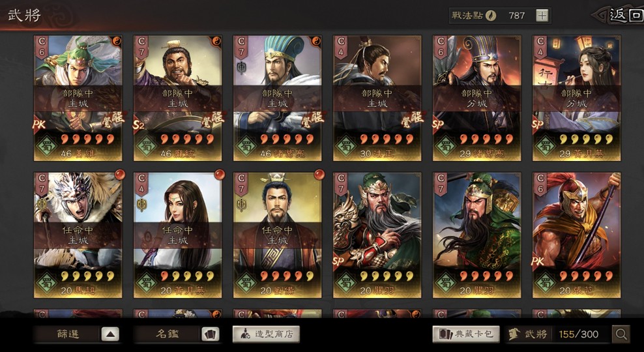Select the PK 張苞 general card

point(577,235)
